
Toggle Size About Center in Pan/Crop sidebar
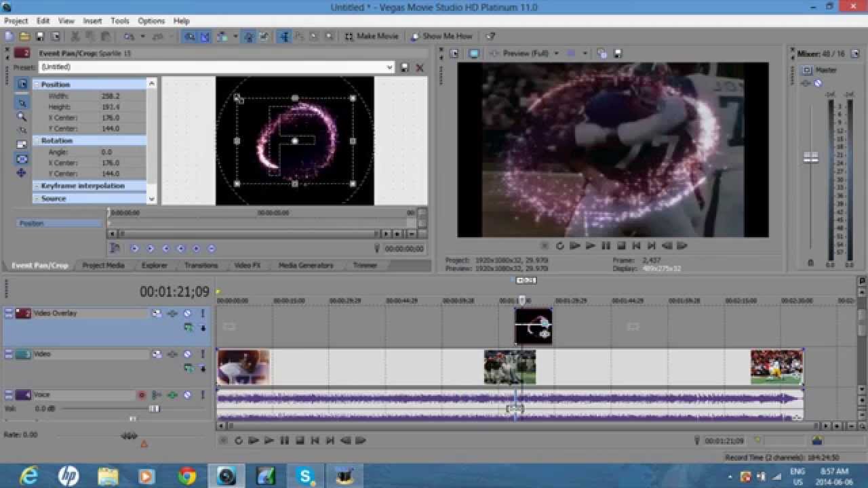click(22, 159)
